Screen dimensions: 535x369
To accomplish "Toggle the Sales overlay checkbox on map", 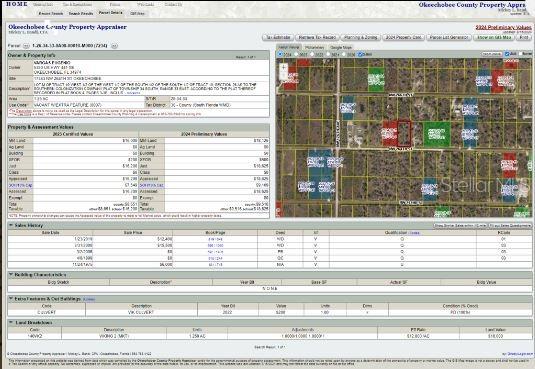I will tap(361, 54).
